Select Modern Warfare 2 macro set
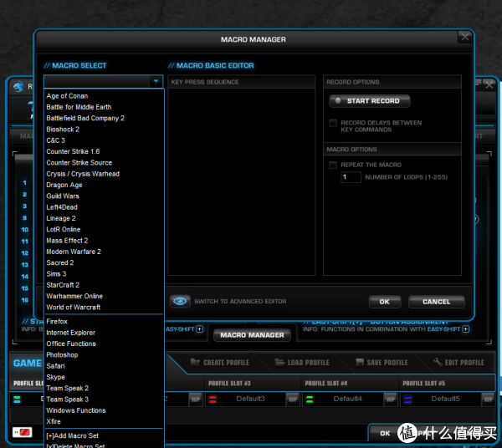Viewport: 502px width, 448px height. (74, 252)
